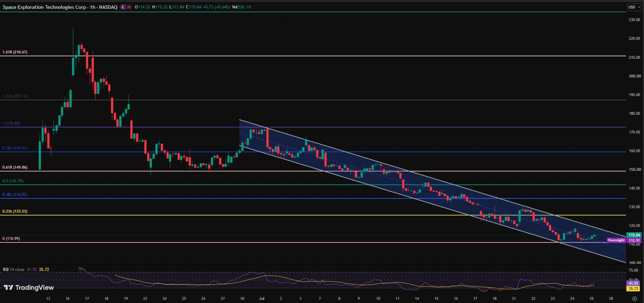The height and width of the screenshot is (303, 644).
Task: Select the 0.382 (134.52) Fibonacci level label
Action: point(15,195)
